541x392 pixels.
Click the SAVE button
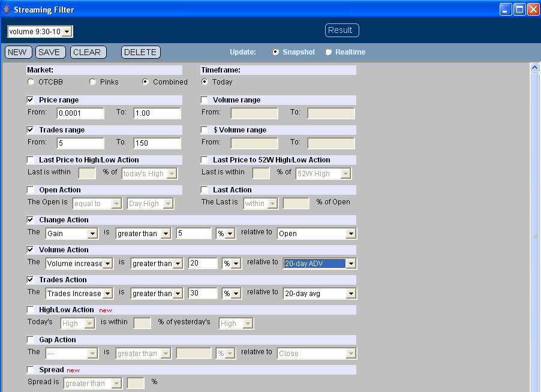tap(50, 52)
